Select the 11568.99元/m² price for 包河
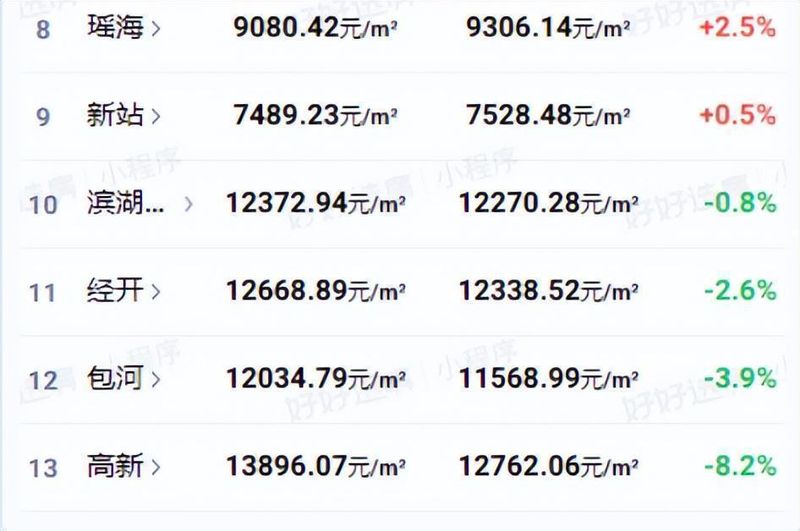 [x=549, y=378]
